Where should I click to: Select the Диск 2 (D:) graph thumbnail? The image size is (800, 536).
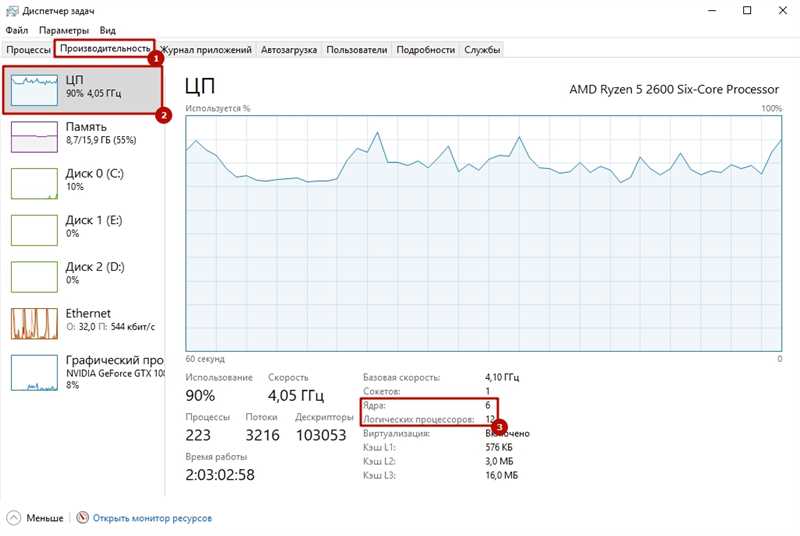point(34,277)
